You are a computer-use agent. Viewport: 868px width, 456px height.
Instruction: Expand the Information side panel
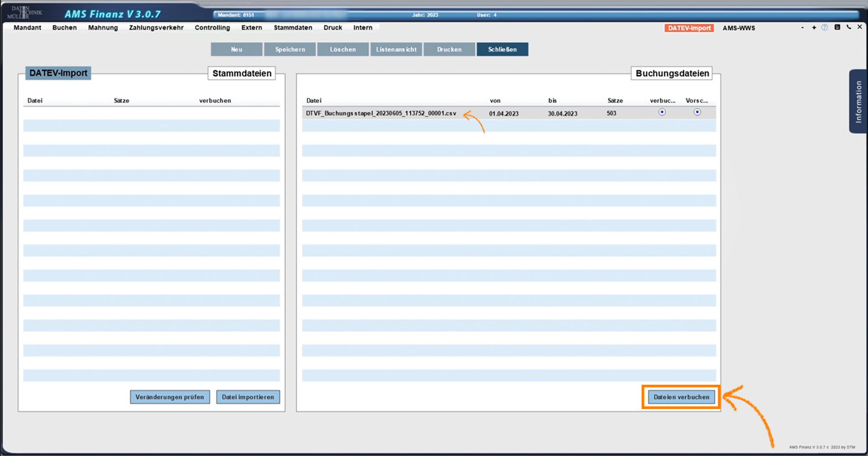858,101
